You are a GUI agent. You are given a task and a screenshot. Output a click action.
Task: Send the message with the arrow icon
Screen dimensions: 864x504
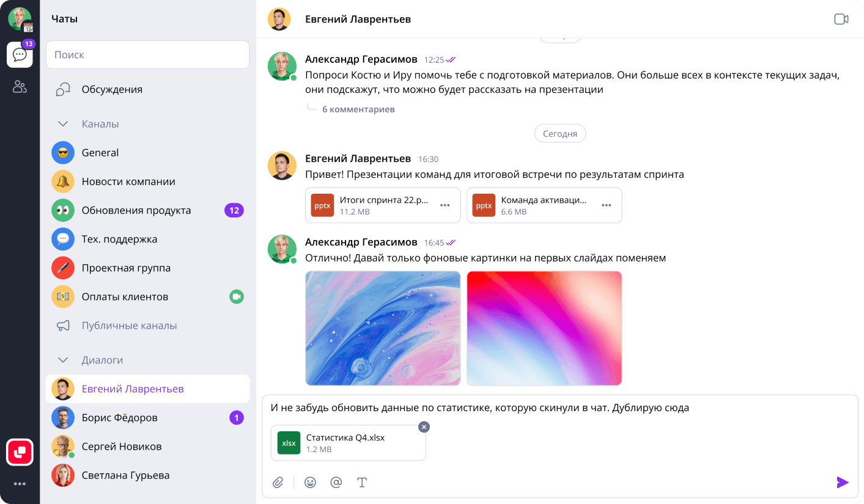point(843,483)
